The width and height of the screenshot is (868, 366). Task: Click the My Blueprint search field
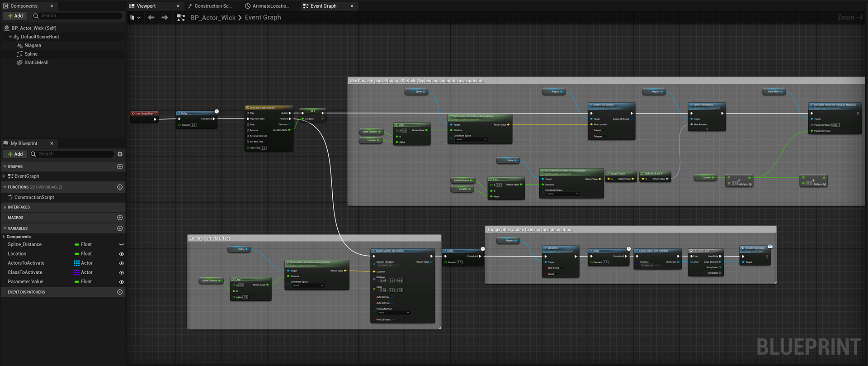72,154
